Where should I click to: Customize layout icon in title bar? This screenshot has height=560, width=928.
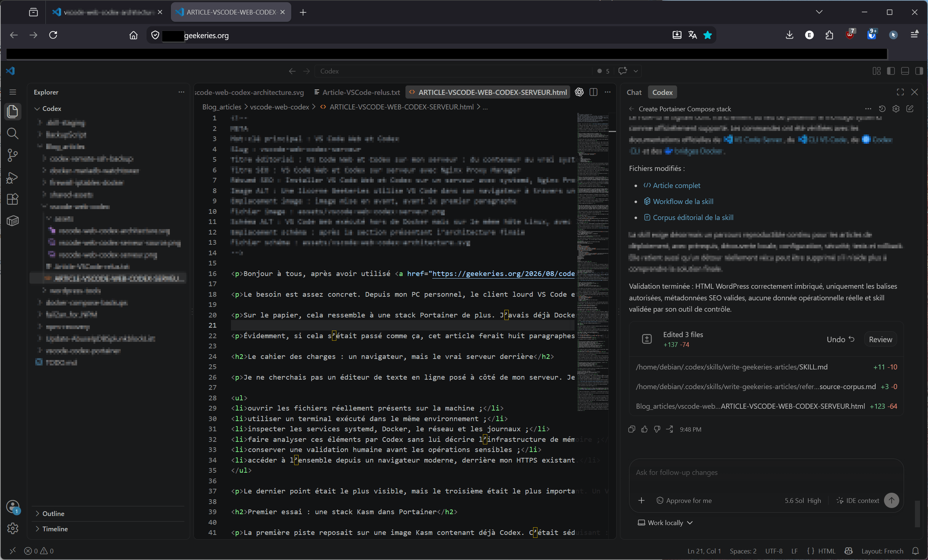point(876,71)
